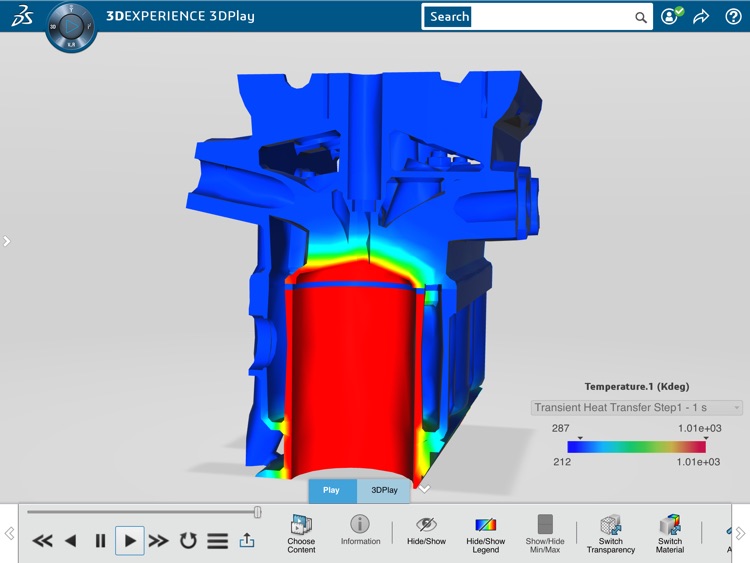Toggle the Hide/Show command

426,530
